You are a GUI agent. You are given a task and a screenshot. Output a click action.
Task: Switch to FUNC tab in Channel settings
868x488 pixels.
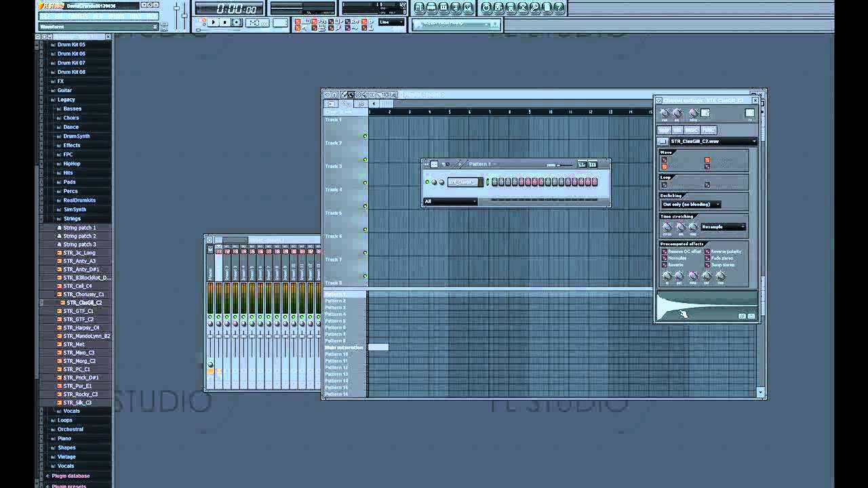[709, 129]
